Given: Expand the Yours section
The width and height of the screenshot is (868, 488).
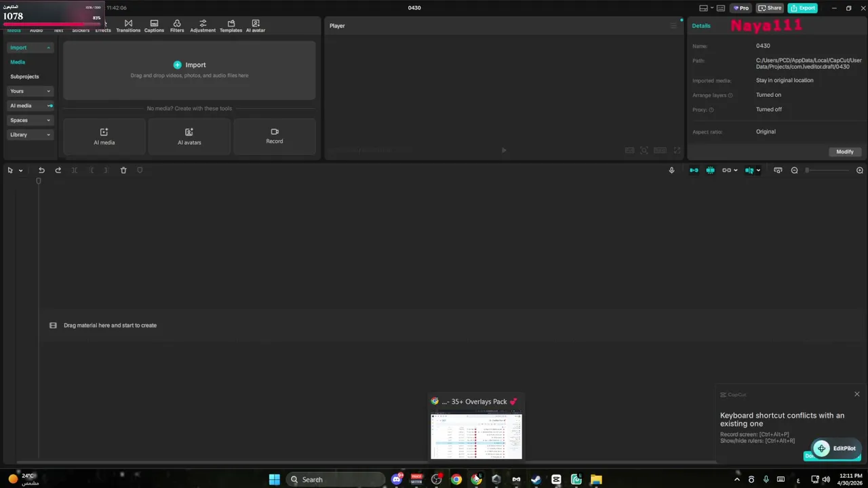Looking at the screenshot, I should [31, 91].
